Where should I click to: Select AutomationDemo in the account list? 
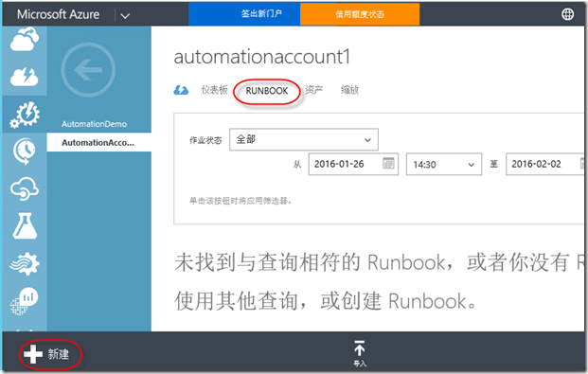[94, 124]
